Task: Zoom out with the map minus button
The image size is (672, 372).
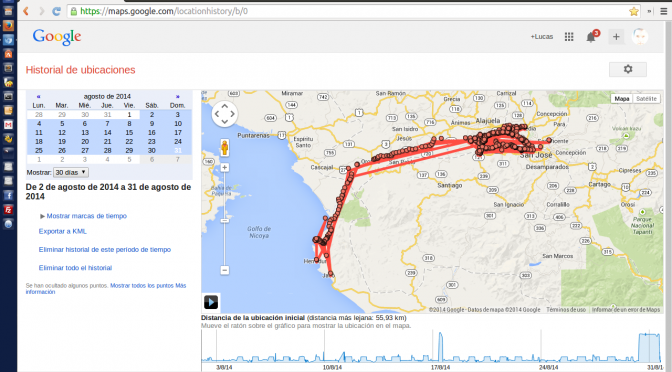Action: point(225,270)
